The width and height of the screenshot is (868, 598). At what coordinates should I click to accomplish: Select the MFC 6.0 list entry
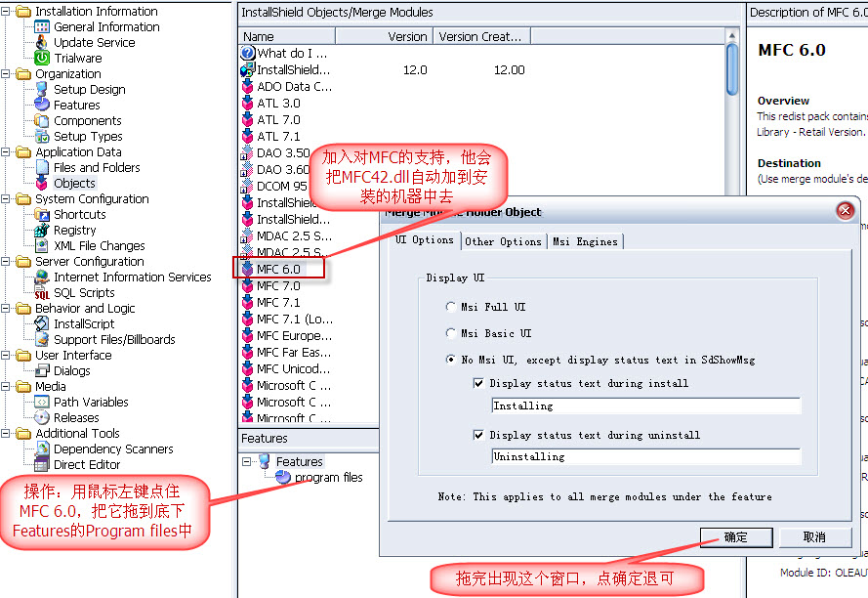(278, 270)
